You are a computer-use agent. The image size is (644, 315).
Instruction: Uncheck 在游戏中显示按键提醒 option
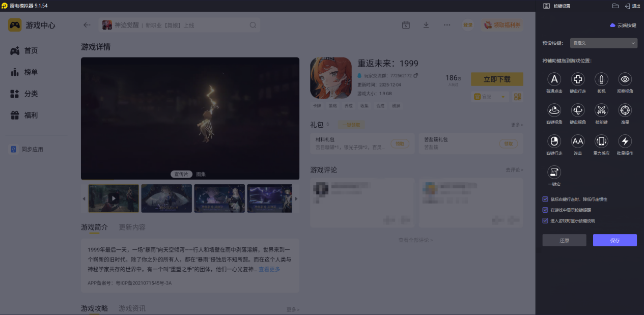[545, 211]
